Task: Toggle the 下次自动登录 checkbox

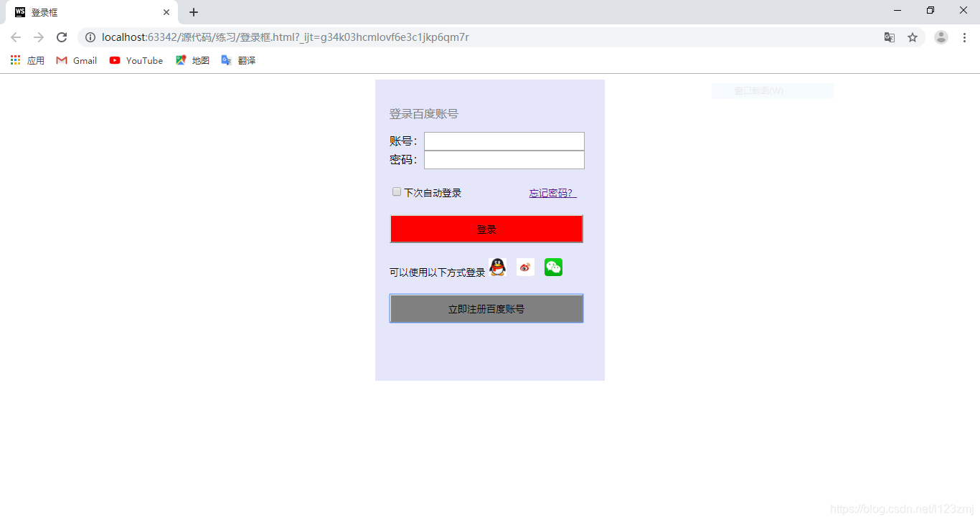Action: [x=397, y=191]
